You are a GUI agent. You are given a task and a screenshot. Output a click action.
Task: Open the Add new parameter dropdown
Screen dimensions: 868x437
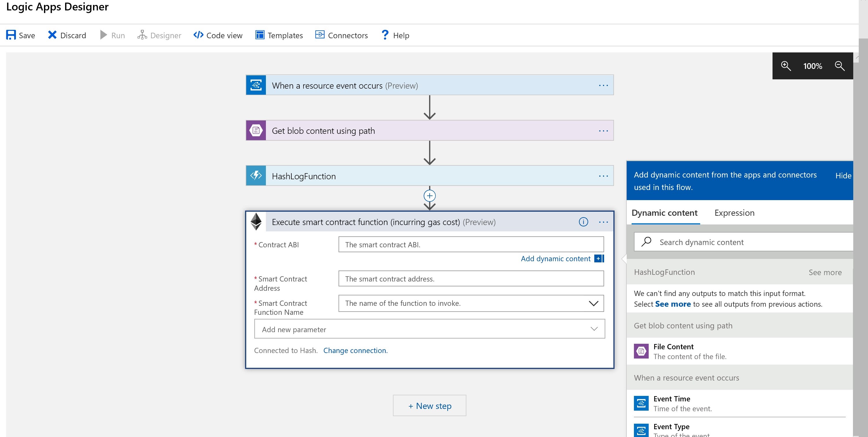pos(594,329)
